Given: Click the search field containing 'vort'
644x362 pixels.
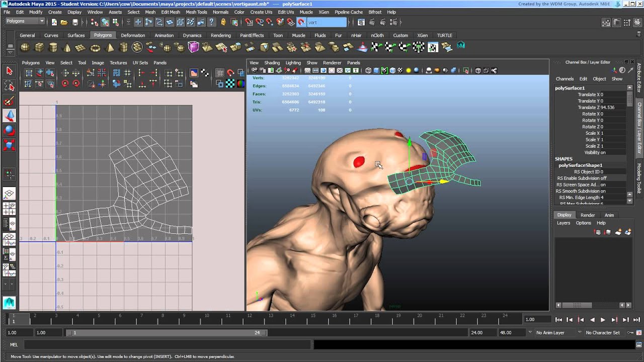Looking at the screenshot, I should 327,22.
